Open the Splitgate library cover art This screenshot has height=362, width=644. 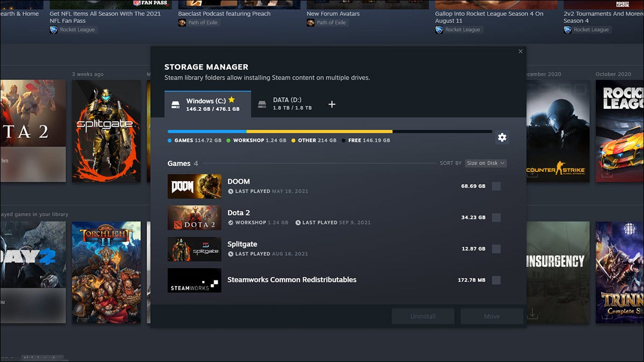[x=106, y=131]
